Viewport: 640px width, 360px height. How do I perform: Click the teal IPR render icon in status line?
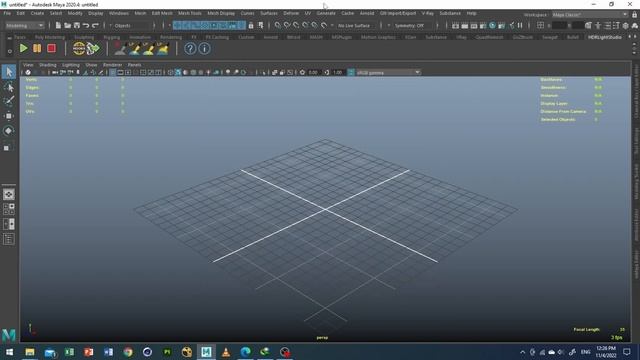[492, 25]
